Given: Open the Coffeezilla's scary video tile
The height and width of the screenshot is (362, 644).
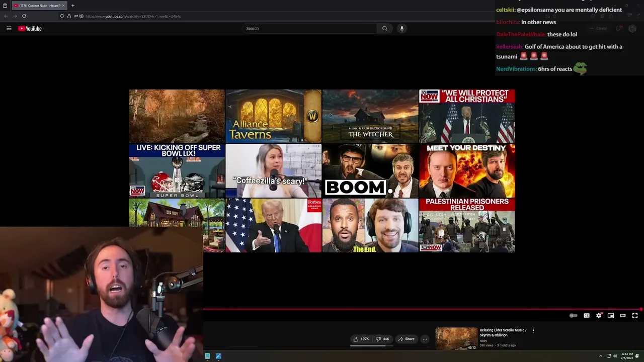Looking at the screenshot, I should (274, 170).
